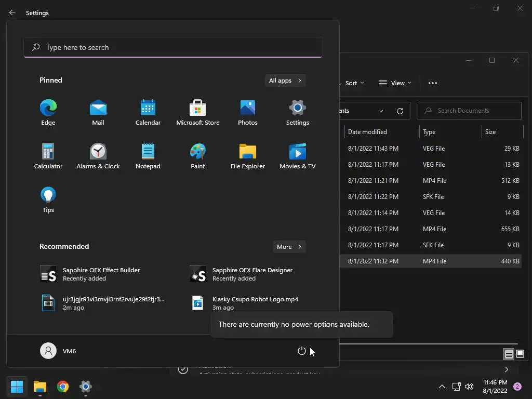Launch Notepad from pinned apps
Screen dimensions: 532x399
pos(148,156)
